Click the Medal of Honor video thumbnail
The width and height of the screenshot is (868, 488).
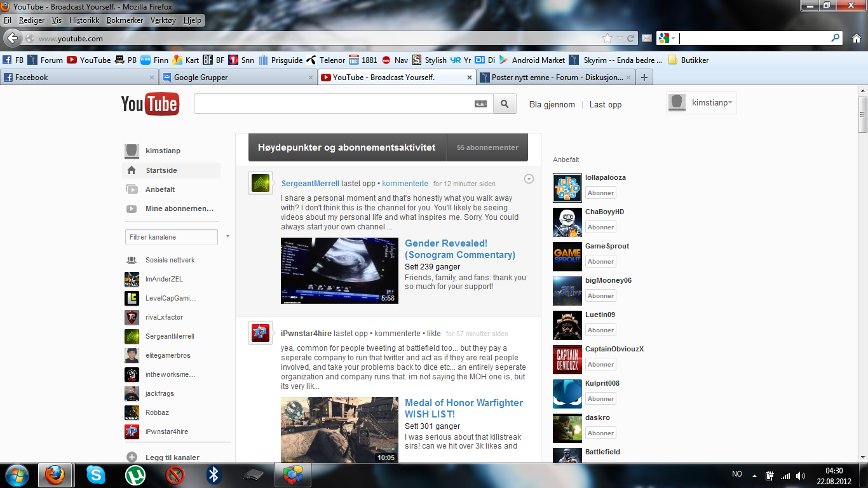coord(339,430)
